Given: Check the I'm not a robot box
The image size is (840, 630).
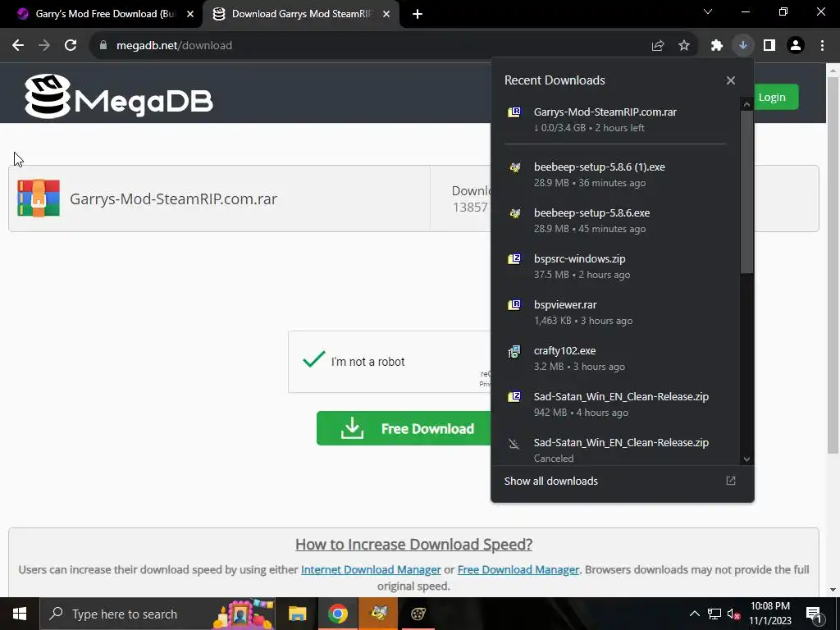Looking at the screenshot, I should point(313,359).
